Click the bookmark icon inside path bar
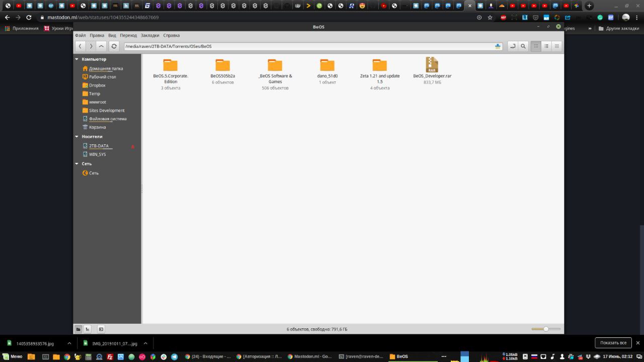The height and width of the screenshot is (362, 644). click(x=498, y=46)
